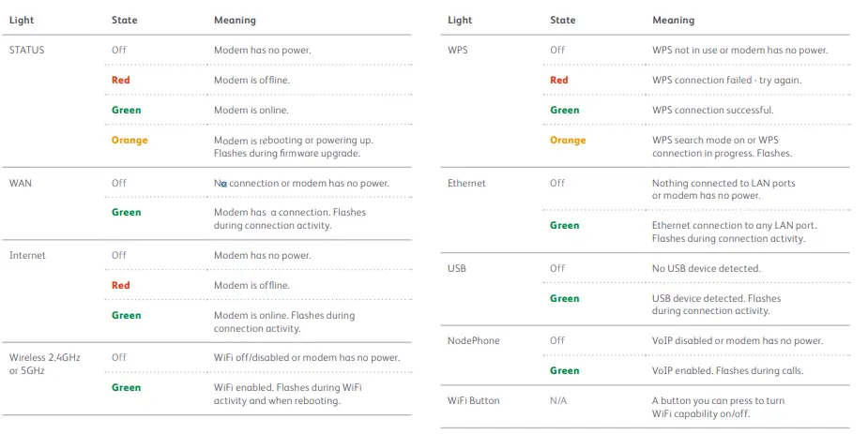Click the "No USB device detected." text
868x434 pixels.
pos(706,268)
